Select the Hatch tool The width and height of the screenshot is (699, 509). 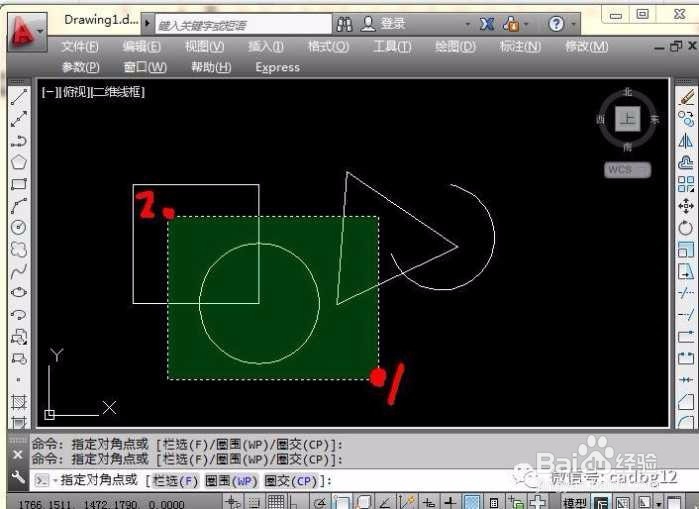[x=19, y=402]
